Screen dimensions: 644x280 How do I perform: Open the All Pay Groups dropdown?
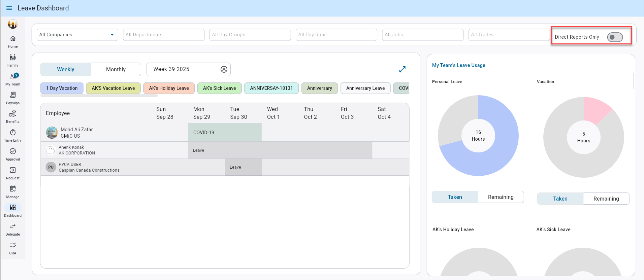click(x=250, y=35)
